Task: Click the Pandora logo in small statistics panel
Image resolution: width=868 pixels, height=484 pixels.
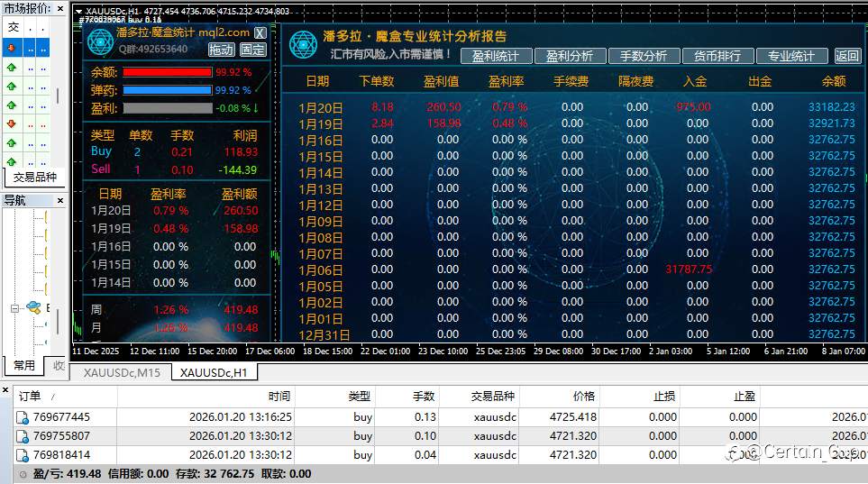Action: coord(100,42)
